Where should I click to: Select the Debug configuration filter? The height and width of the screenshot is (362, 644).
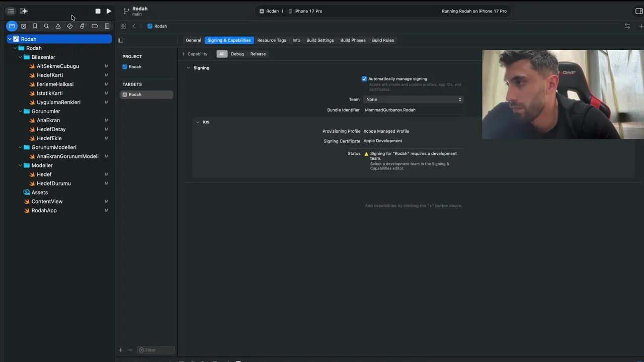click(237, 54)
